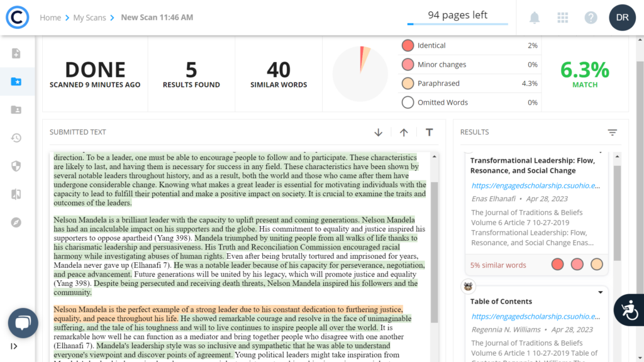Expand the Transformational Leadership result dropdown
The image size is (644, 362).
click(x=601, y=153)
